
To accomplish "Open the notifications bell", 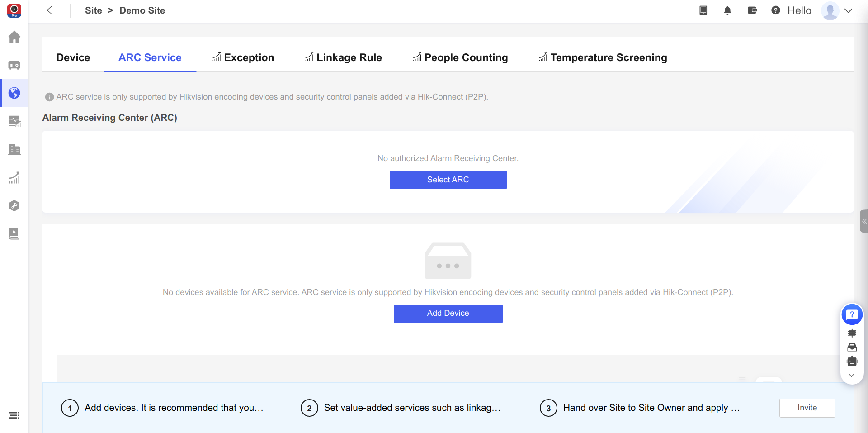I will pyautogui.click(x=727, y=10).
